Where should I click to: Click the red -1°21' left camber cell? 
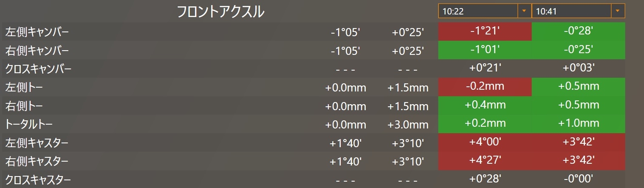coord(485,31)
